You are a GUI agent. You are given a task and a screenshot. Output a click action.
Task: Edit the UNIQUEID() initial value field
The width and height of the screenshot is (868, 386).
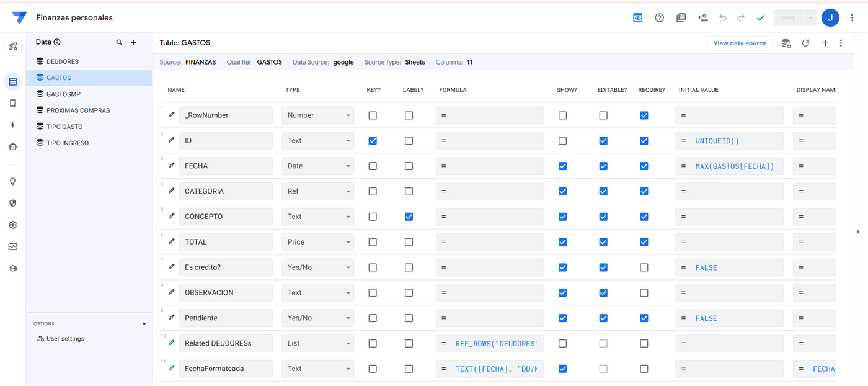[730, 141]
